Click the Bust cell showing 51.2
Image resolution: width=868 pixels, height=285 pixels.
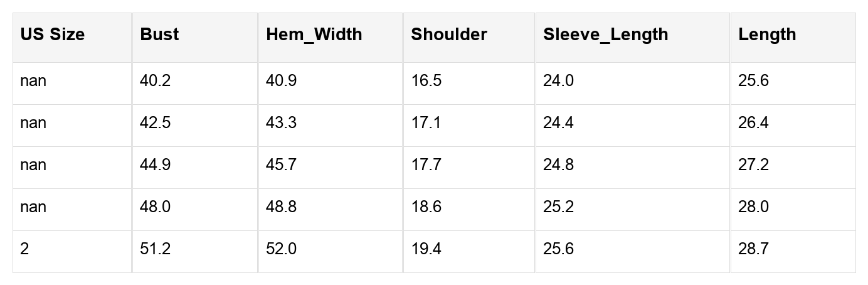click(155, 249)
